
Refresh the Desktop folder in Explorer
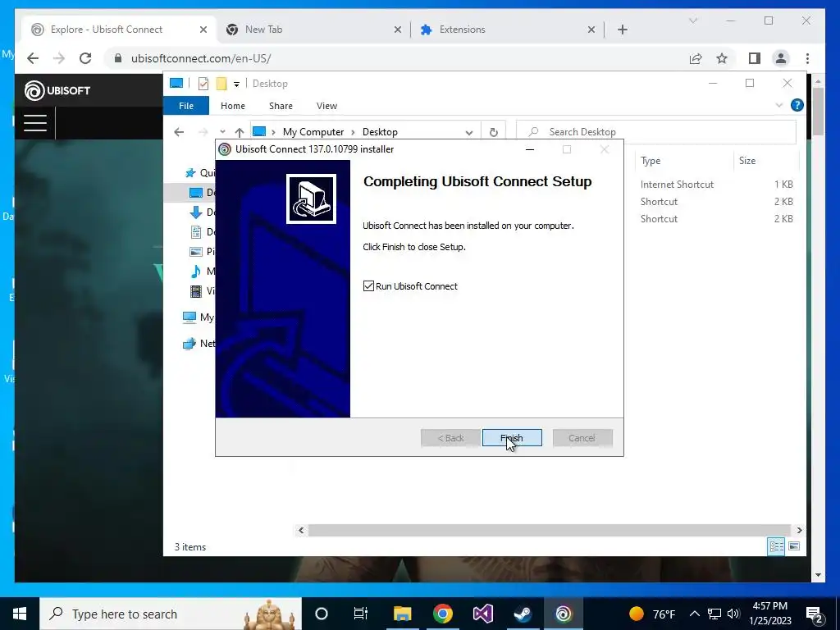(x=493, y=132)
